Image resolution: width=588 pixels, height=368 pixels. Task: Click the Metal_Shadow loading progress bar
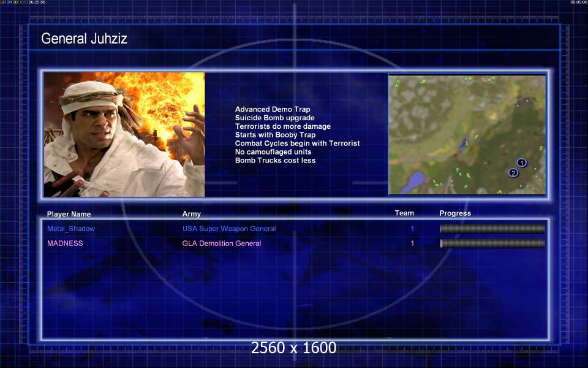(x=492, y=229)
